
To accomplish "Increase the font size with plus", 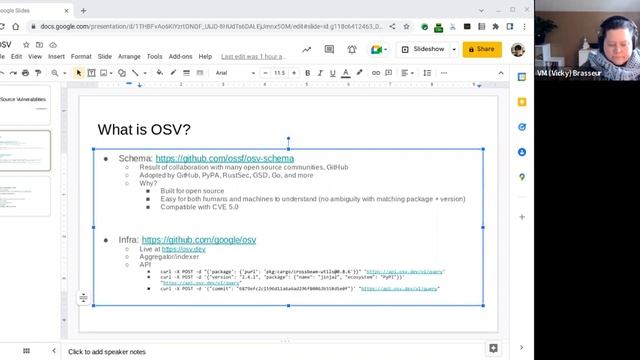I will (294, 73).
